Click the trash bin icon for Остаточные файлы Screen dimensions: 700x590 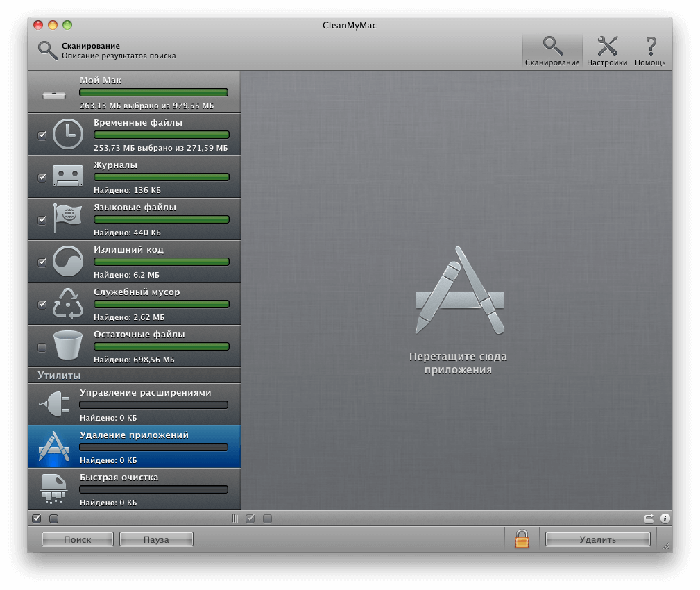[x=68, y=345]
